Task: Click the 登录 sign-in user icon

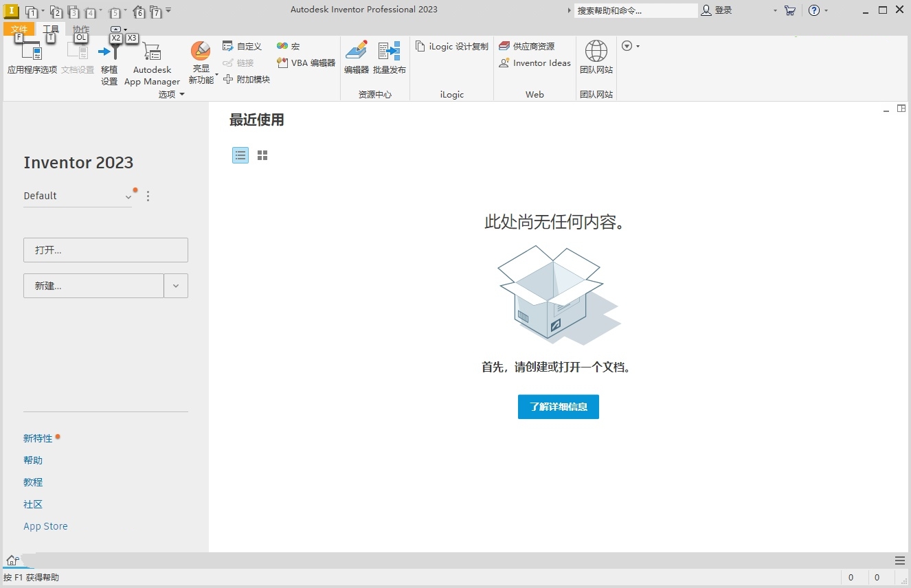Action: (707, 10)
